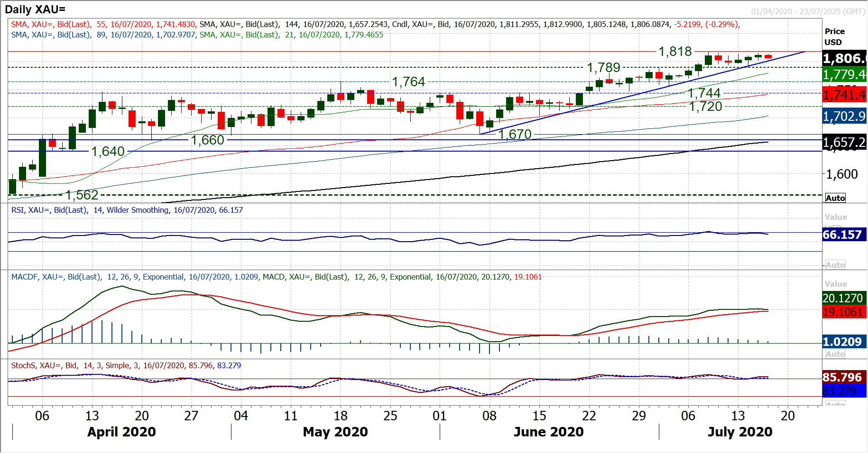Click the Auto button on price scale
868x453 pixels.
point(835,198)
